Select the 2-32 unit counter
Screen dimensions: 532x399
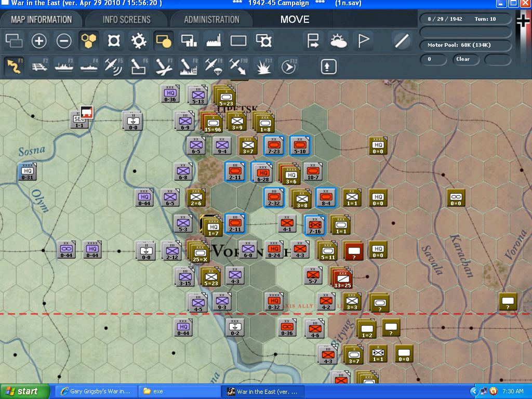point(274,197)
